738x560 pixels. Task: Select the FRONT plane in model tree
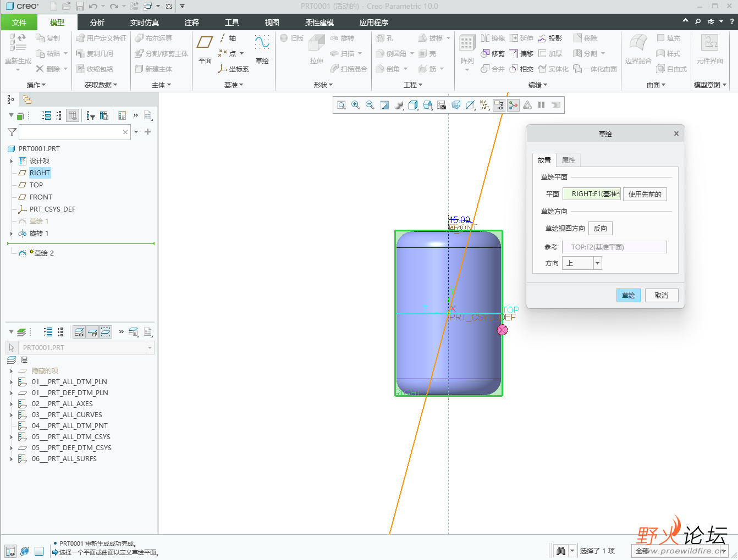(x=41, y=197)
